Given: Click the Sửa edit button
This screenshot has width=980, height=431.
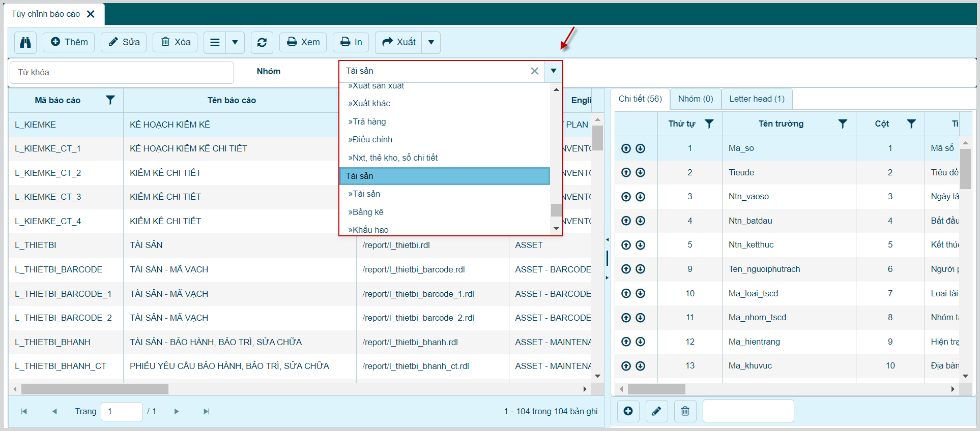Looking at the screenshot, I should [x=124, y=42].
